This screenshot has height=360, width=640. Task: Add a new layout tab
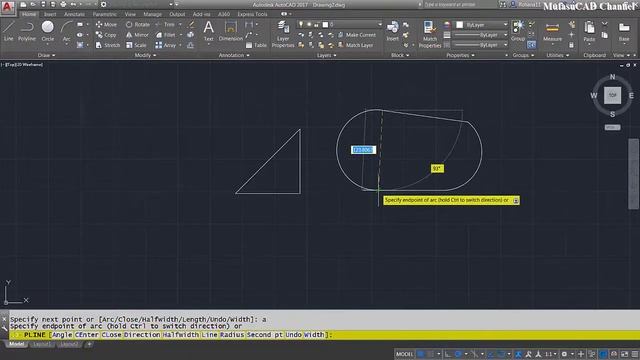tap(89, 344)
